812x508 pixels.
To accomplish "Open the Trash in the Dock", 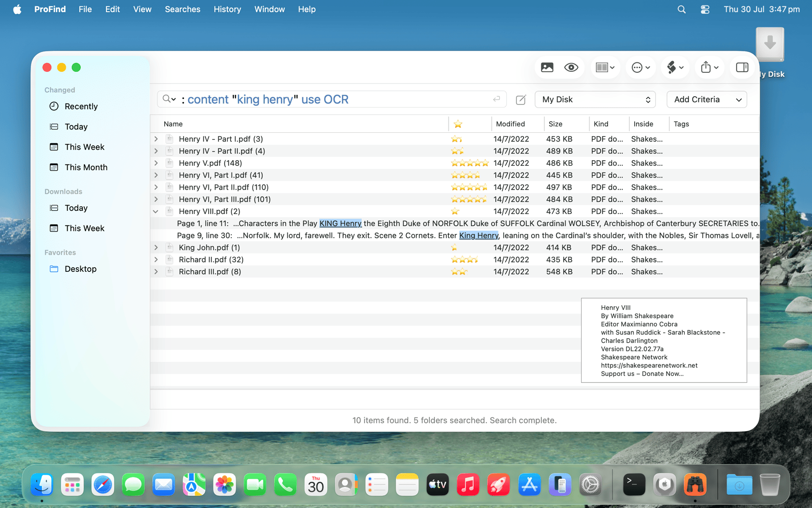I will (770, 485).
